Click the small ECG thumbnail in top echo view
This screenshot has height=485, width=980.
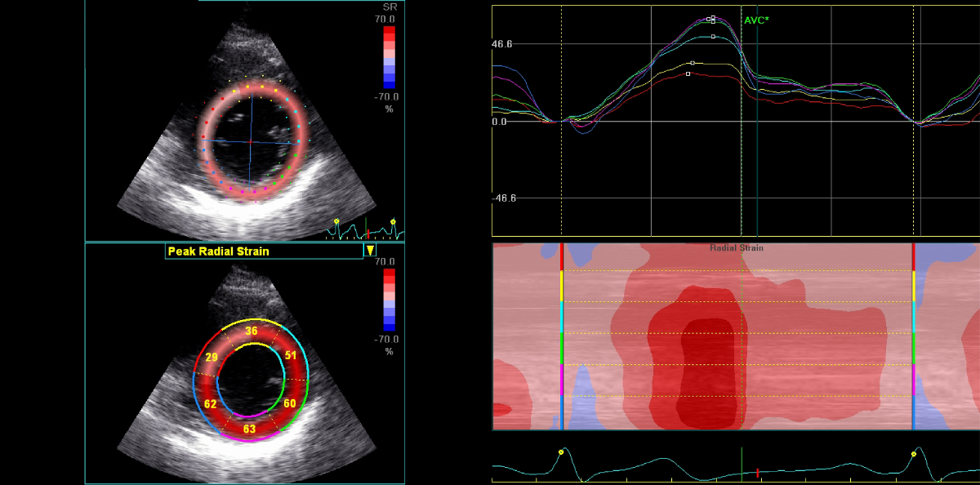[x=364, y=229]
